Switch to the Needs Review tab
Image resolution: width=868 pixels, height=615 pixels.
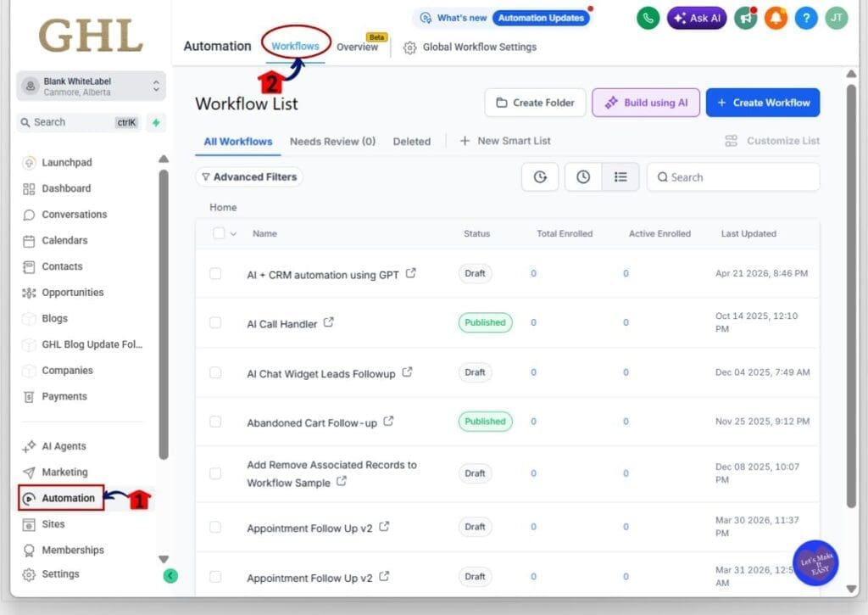coord(332,142)
